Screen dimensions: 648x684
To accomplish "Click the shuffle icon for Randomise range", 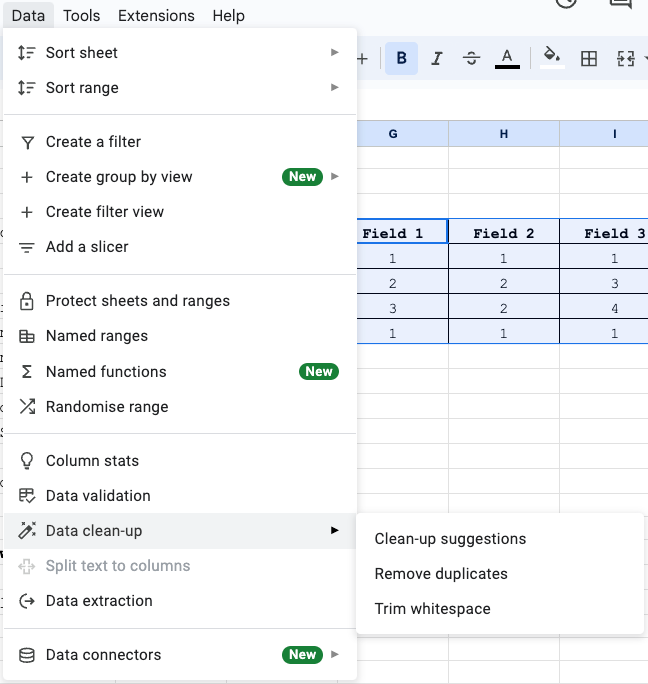I will tap(27, 407).
